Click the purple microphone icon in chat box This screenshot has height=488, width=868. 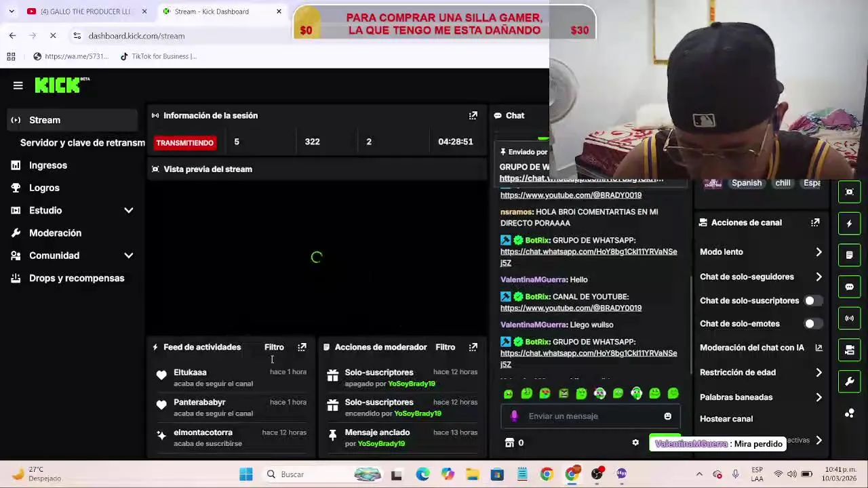pyautogui.click(x=514, y=416)
